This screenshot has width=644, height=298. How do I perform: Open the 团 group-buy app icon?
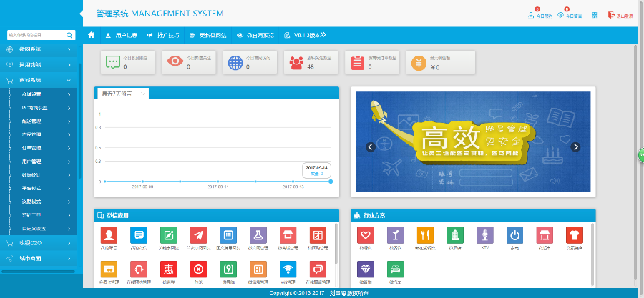point(318,235)
